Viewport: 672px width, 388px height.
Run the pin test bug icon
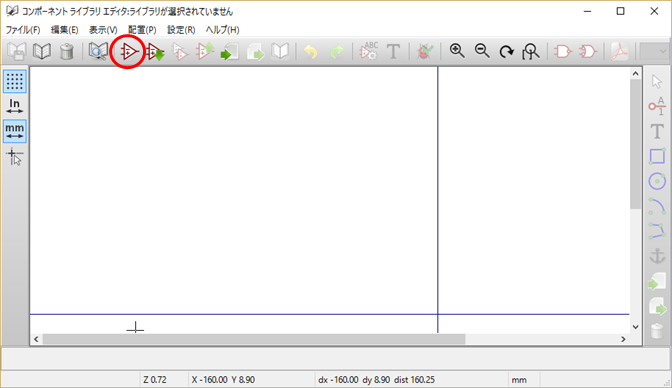coord(424,52)
